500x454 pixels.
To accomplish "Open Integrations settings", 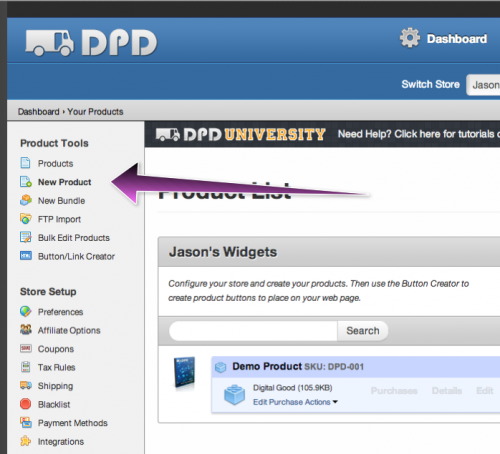I will 61,442.
